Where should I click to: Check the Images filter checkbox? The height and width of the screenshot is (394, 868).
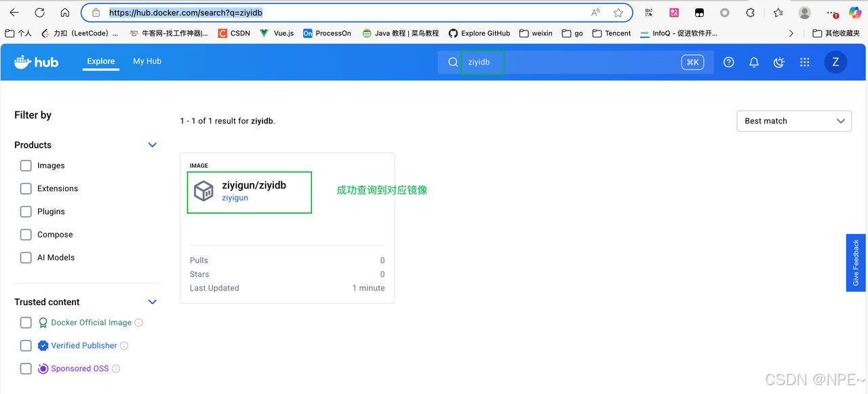tap(26, 165)
